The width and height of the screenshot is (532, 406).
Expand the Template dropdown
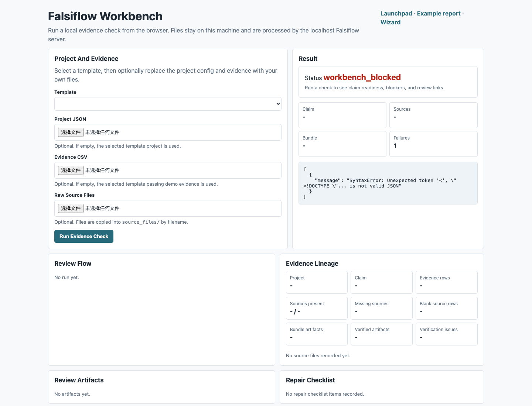168,104
